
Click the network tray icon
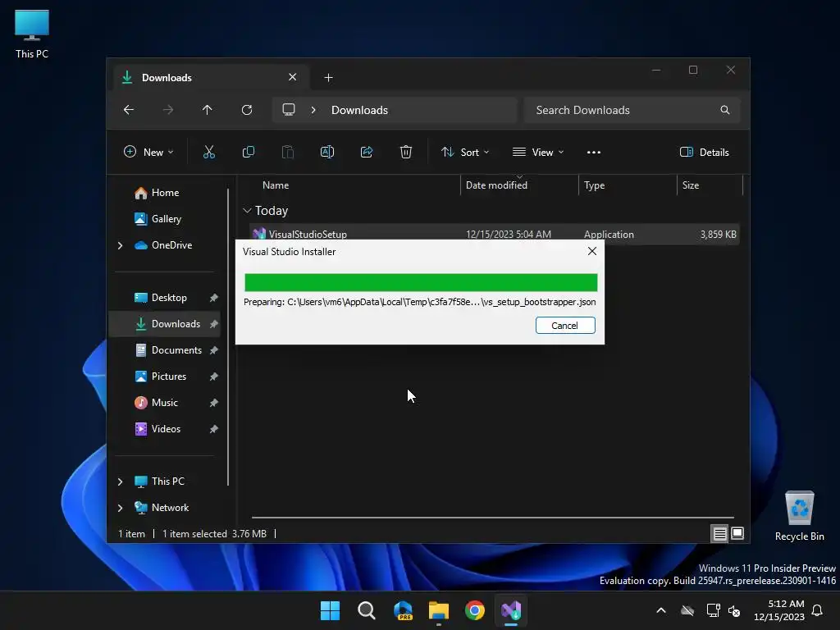[x=713, y=610]
